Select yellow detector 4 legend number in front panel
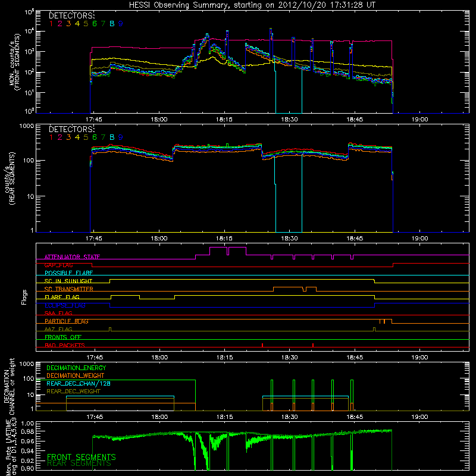Screen dimensions: 476x476 coord(77,24)
